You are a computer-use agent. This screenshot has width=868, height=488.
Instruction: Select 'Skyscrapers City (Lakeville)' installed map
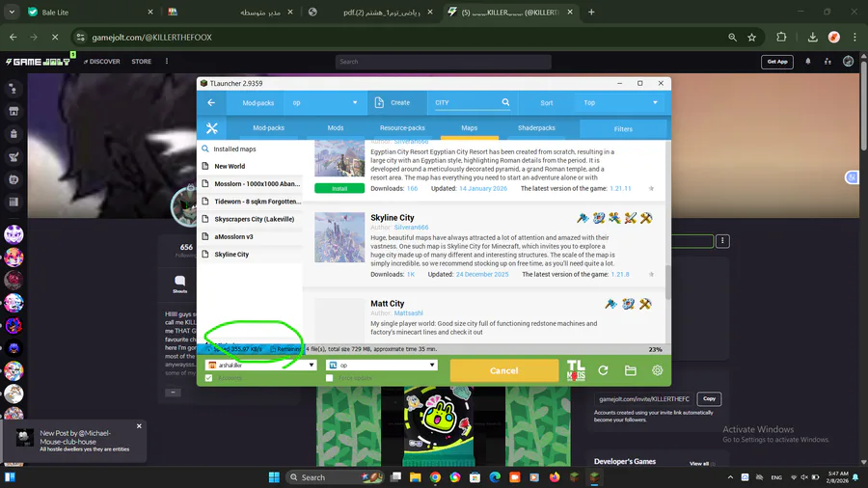pos(251,219)
